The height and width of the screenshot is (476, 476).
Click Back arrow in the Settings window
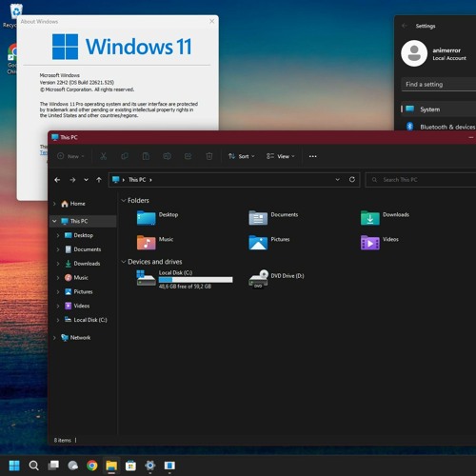point(405,26)
